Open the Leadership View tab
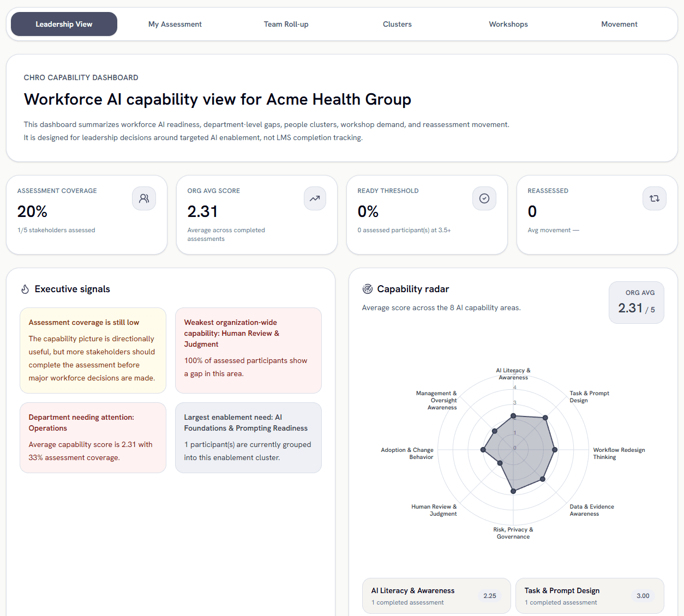 pos(64,24)
